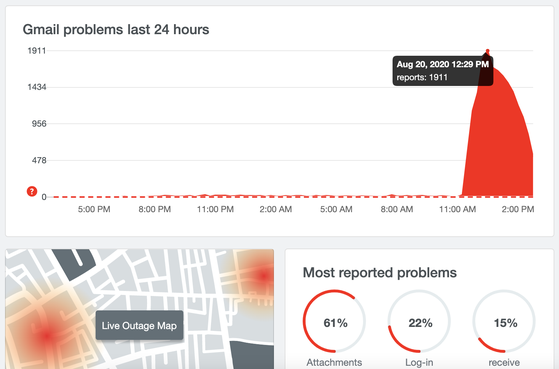Click the Most reported problems heading
Image resolution: width=559 pixels, height=369 pixels.
pos(380,272)
